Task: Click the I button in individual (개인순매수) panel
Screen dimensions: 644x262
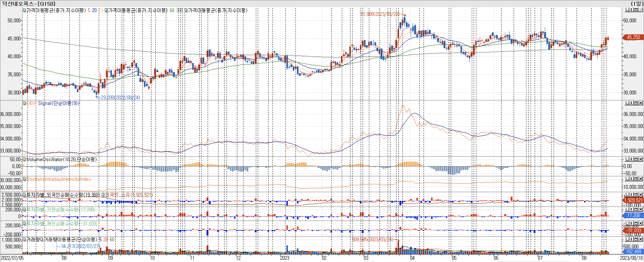Action: click(631, 223)
